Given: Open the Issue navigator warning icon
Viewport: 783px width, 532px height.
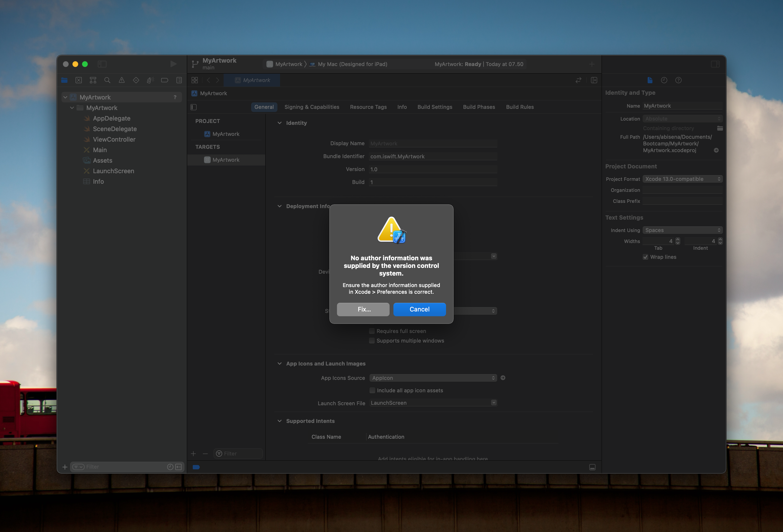Looking at the screenshot, I should coord(122,80).
